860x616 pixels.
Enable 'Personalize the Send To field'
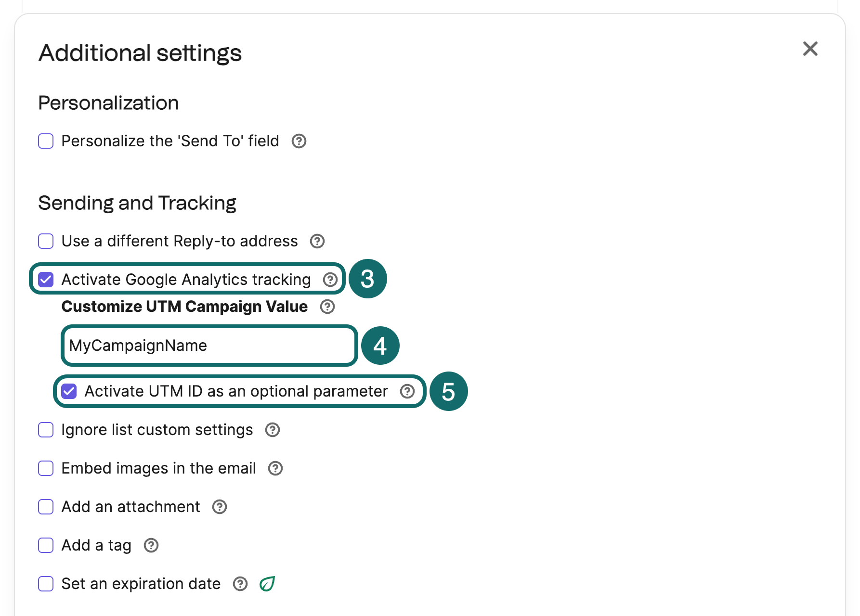click(45, 141)
